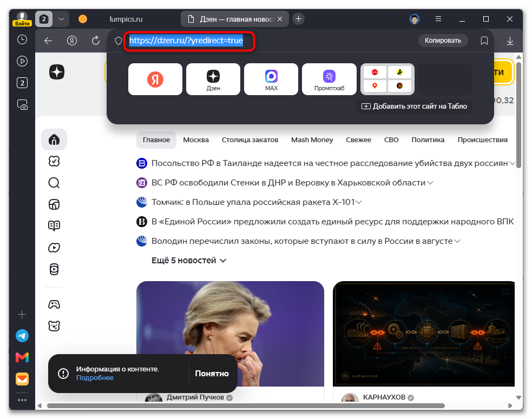Image resolution: width=532 pixels, height=419 pixels.
Task: Select the Главное news tab
Action: coord(156,139)
